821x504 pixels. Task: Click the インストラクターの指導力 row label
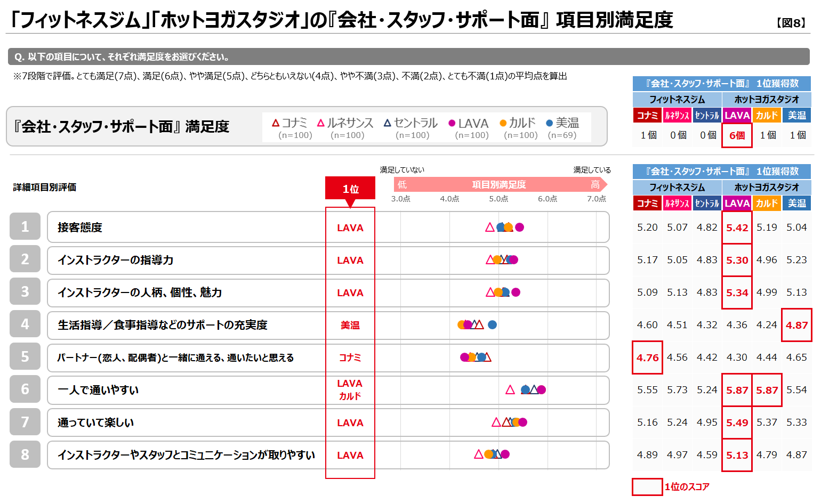pos(116,260)
